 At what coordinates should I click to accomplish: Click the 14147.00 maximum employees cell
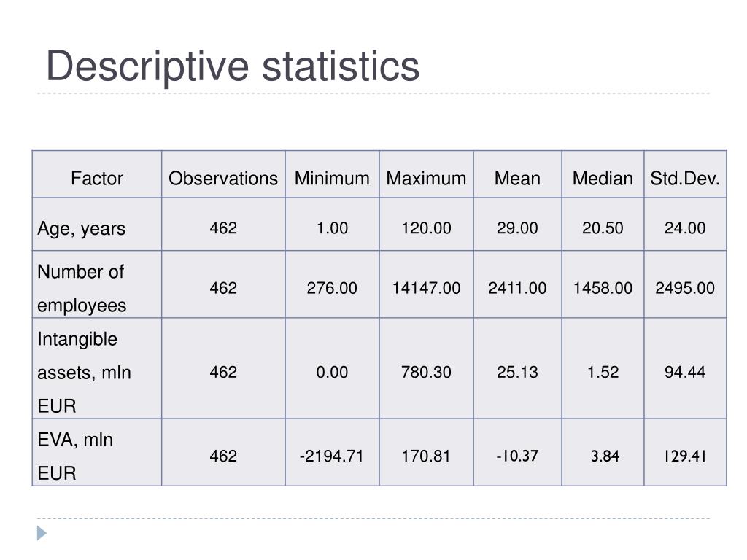pyautogui.click(x=426, y=288)
